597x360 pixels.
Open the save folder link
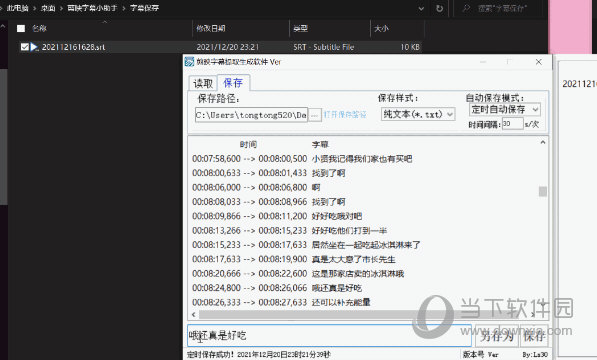click(x=345, y=115)
